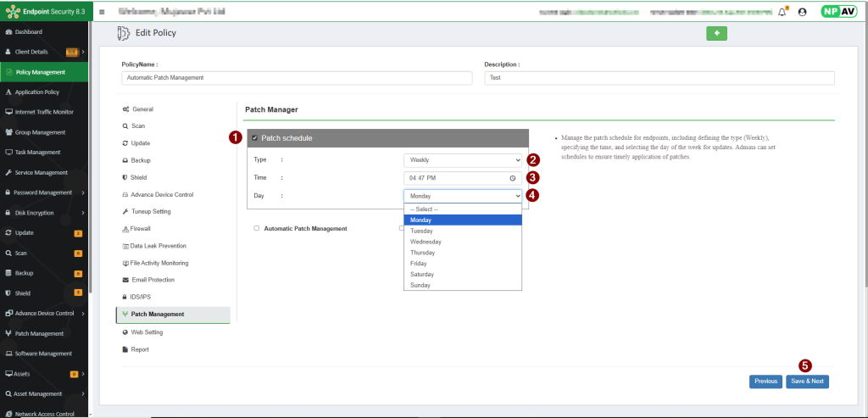The height and width of the screenshot is (418, 868).
Task: Click the Description text field
Action: tap(659, 78)
